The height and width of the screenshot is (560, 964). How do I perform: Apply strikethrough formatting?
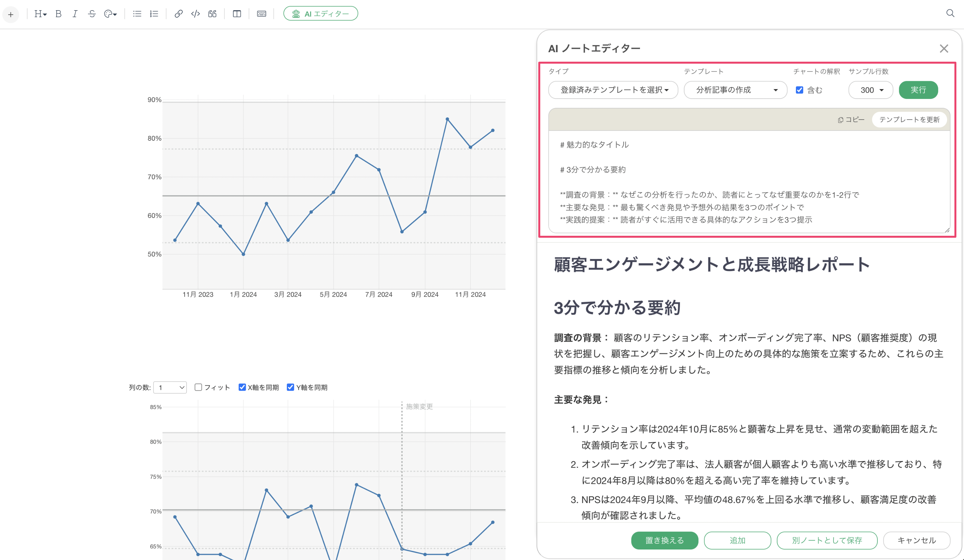(92, 14)
